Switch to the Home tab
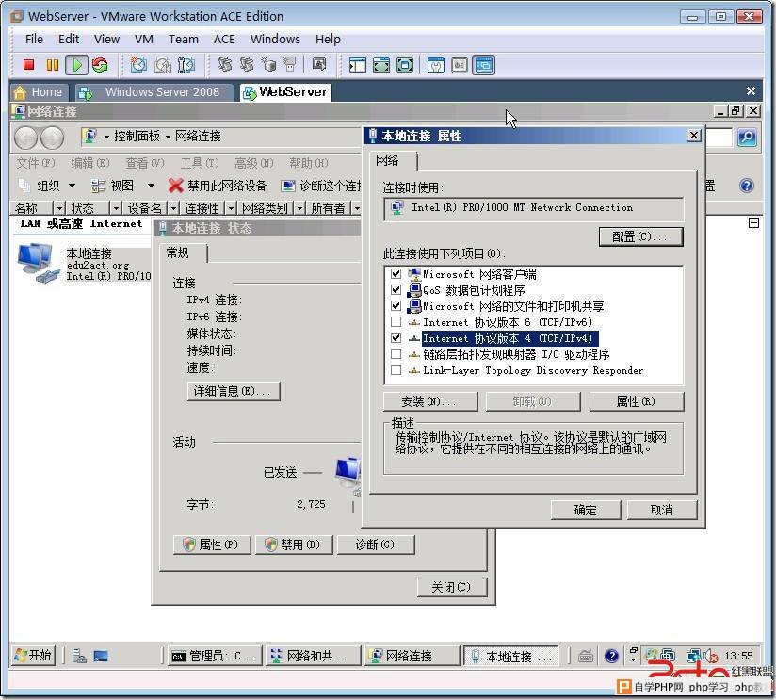Screen dimensions: 776x700 [40, 92]
